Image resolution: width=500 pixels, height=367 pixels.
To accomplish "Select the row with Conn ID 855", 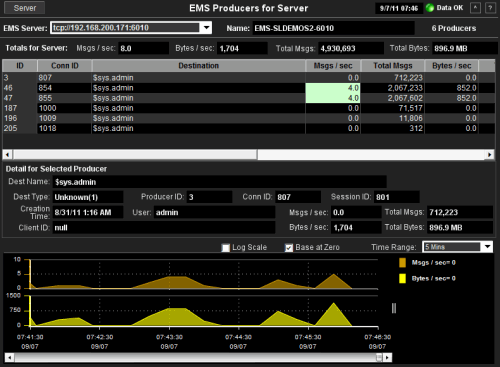I will (248, 98).
